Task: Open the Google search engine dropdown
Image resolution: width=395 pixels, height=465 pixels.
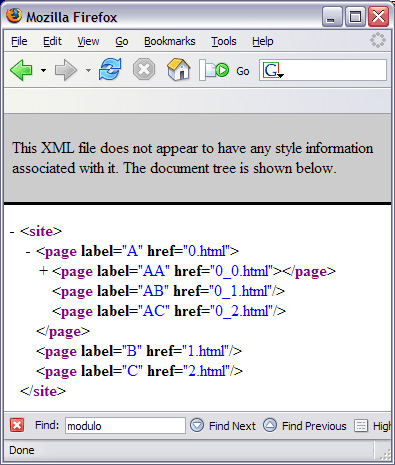Action: click(273, 70)
